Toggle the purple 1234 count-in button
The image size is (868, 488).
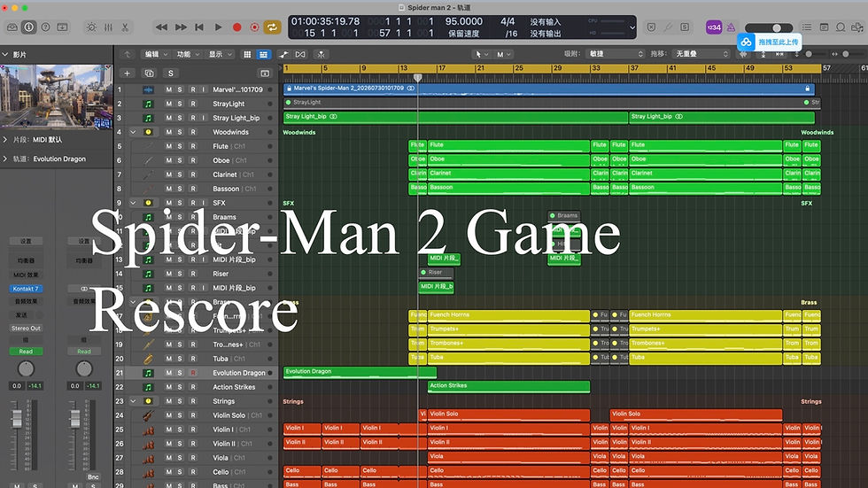click(x=714, y=27)
